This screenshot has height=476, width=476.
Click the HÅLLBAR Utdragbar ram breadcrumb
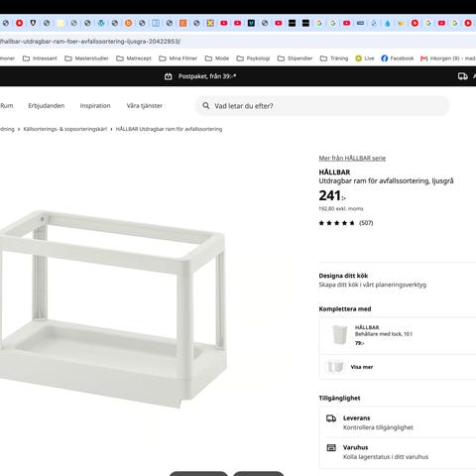(169, 129)
